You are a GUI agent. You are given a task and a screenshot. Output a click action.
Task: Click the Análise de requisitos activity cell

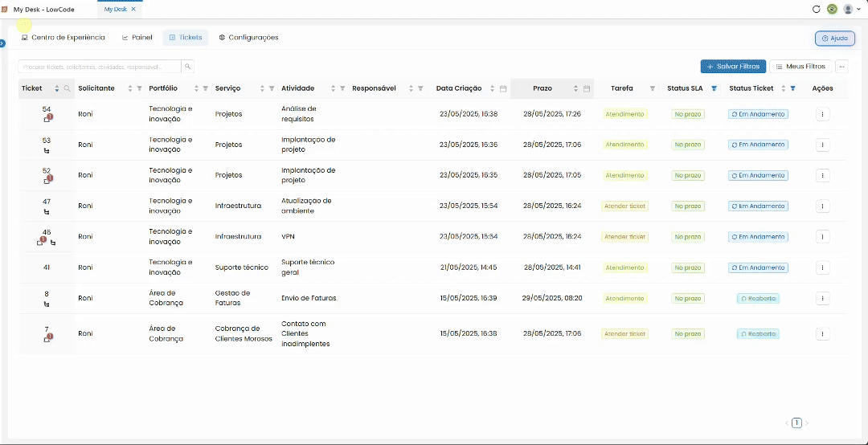(x=298, y=113)
